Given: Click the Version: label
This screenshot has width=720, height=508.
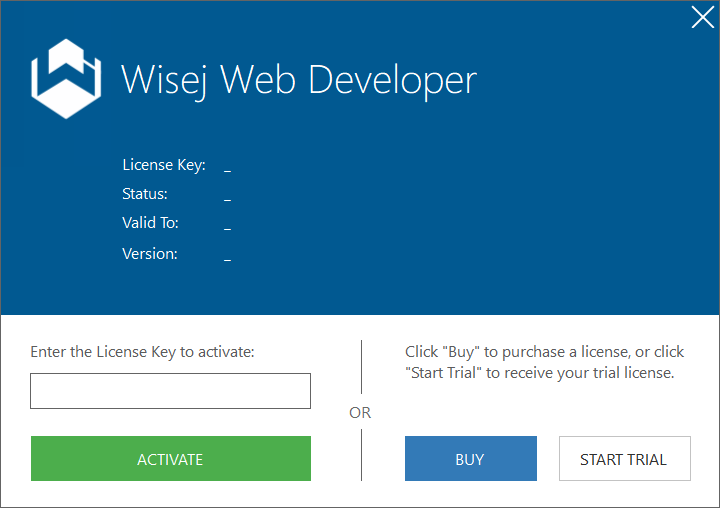Looking at the screenshot, I should pos(150,254).
